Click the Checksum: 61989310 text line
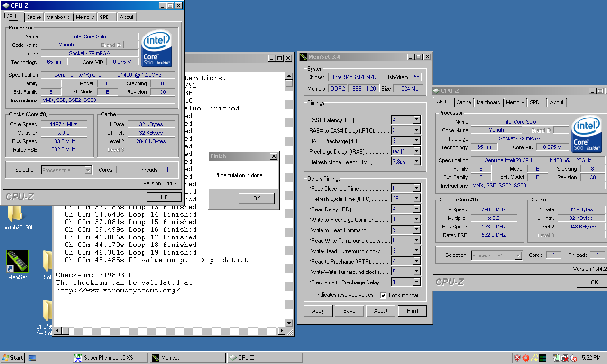This screenshot has height=364, width=607. click(x=94, y=275)
